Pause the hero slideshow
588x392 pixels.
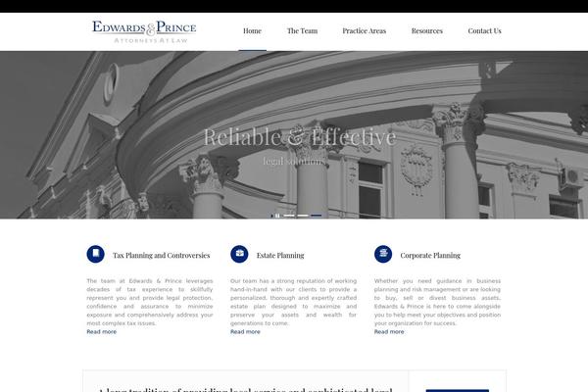277,216
